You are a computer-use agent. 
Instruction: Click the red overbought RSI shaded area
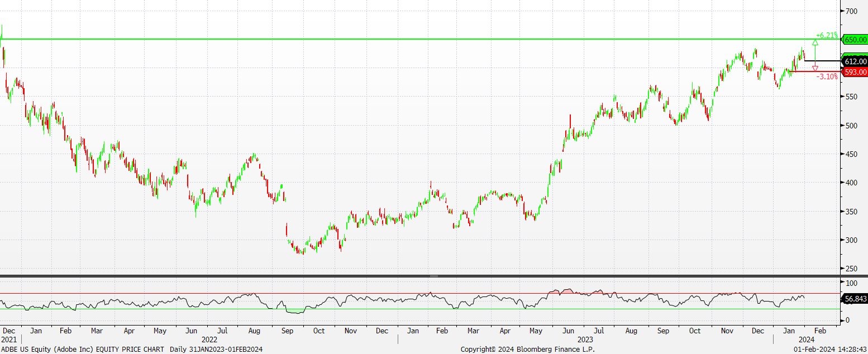[x=559, y=291]
